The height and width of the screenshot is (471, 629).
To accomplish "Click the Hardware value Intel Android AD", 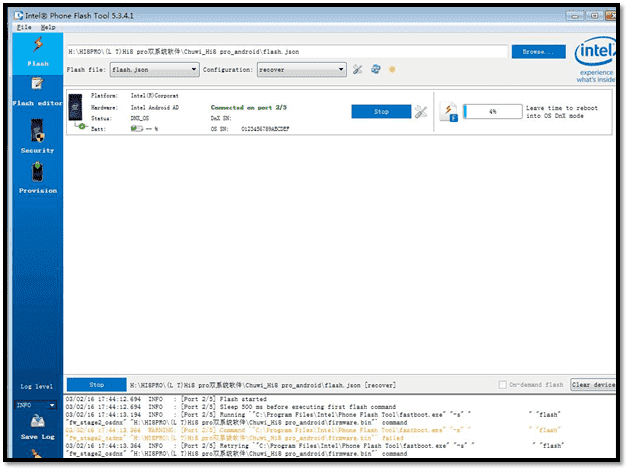I will [x=154, y=108].
